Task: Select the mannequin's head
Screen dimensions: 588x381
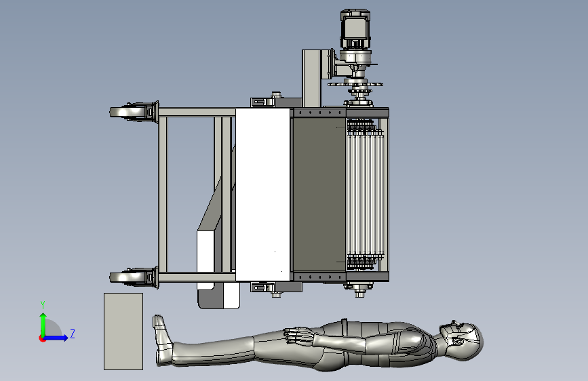Action: pos(463,341)
